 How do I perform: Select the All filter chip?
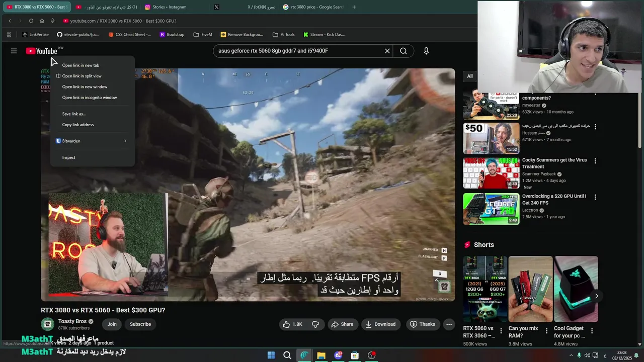pyautogui.click(x=470, y=76)
